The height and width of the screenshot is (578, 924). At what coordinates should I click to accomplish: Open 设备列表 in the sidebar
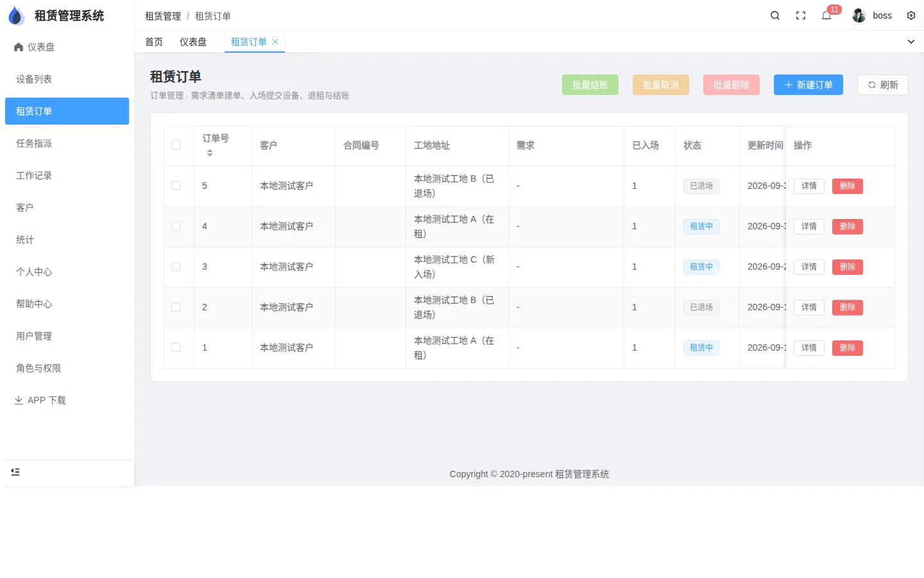coord(67,79)
